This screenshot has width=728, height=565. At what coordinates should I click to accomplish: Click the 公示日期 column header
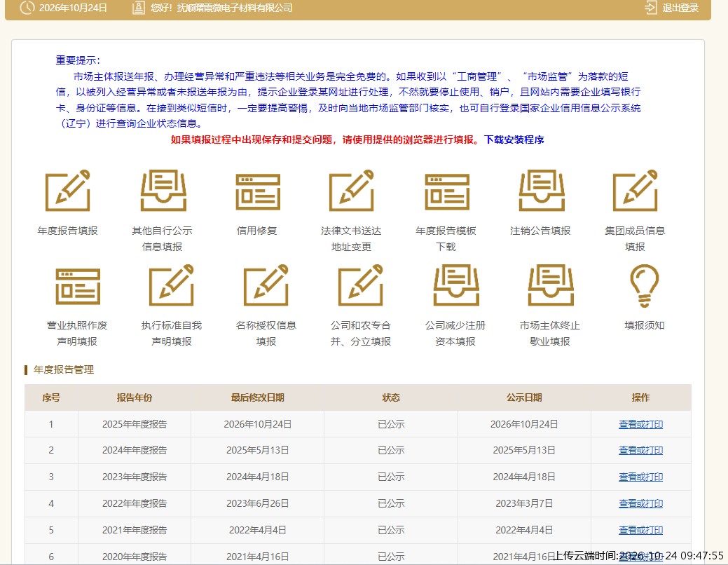[x=524, y=397]
